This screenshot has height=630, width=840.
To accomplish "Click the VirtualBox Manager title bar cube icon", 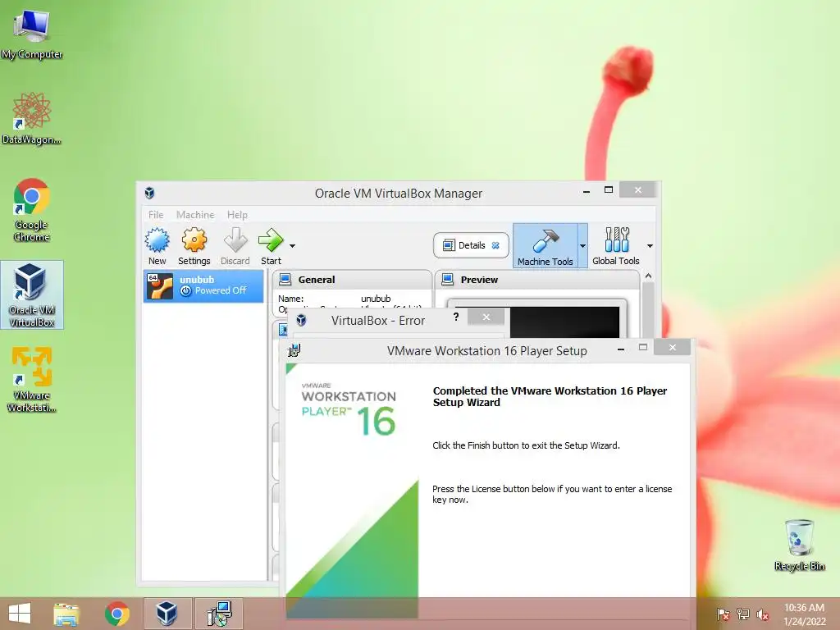I will click(x=149, y=193).
